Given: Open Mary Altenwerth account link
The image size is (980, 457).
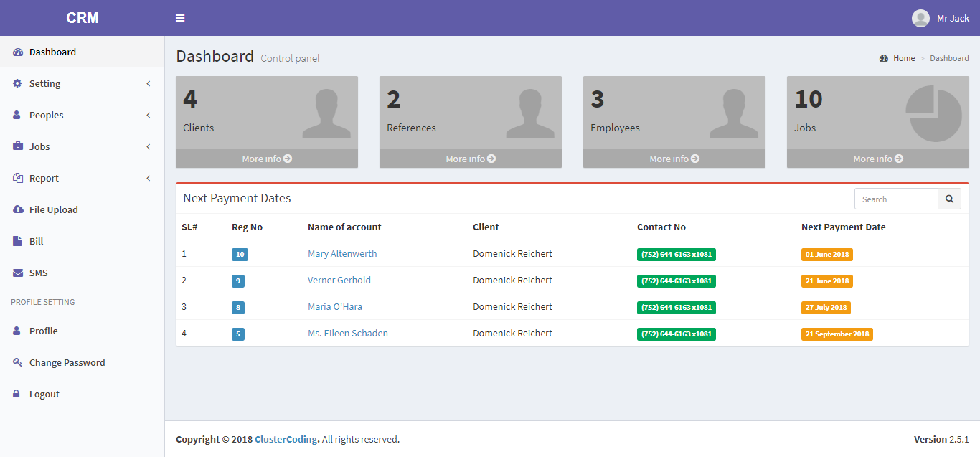Looking at the screenshot, I should 342,253.
